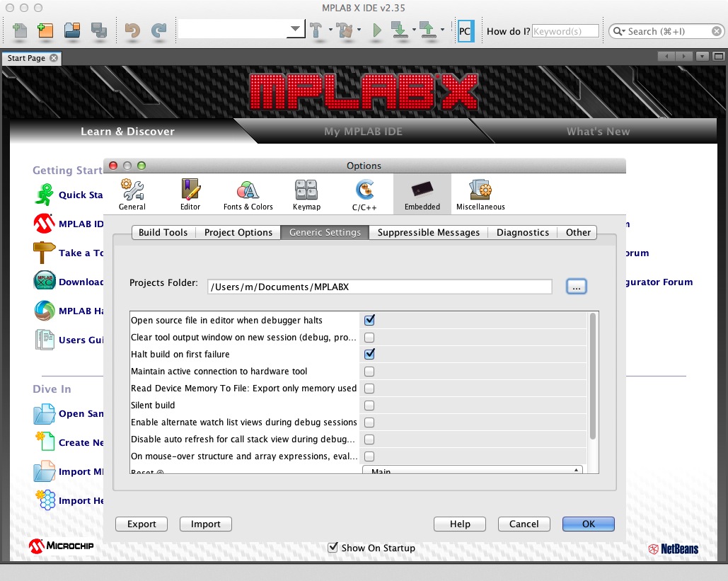
Task: Expand the project configuration combo box in toolbar
Action: (x=295, y=30)
